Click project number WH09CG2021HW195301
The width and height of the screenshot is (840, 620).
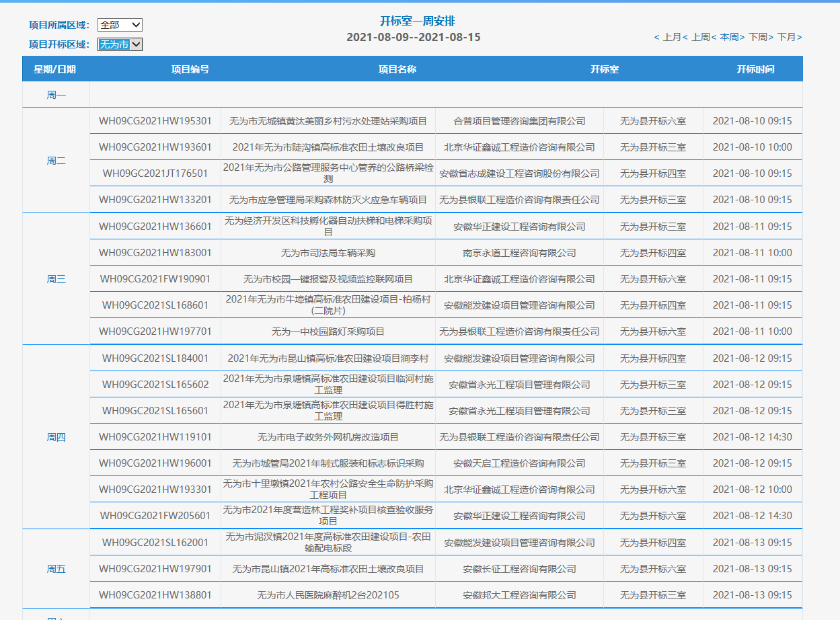click(155, 121)
